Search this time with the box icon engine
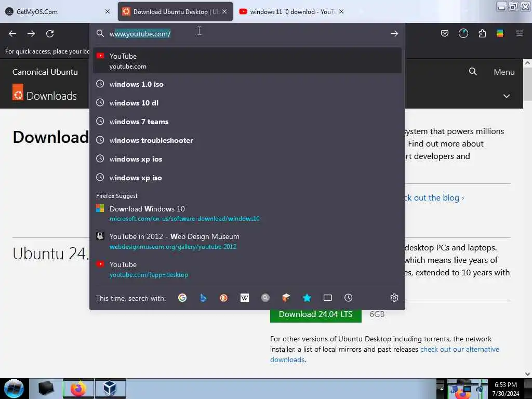Image resolution: width=532 pixels, height=399 pixels. click(286, 298)
